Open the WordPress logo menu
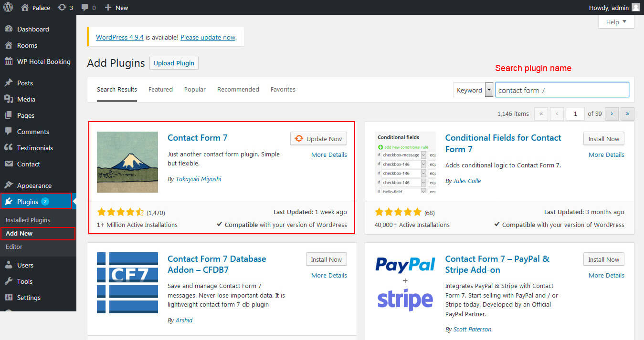 click(8, 8)
